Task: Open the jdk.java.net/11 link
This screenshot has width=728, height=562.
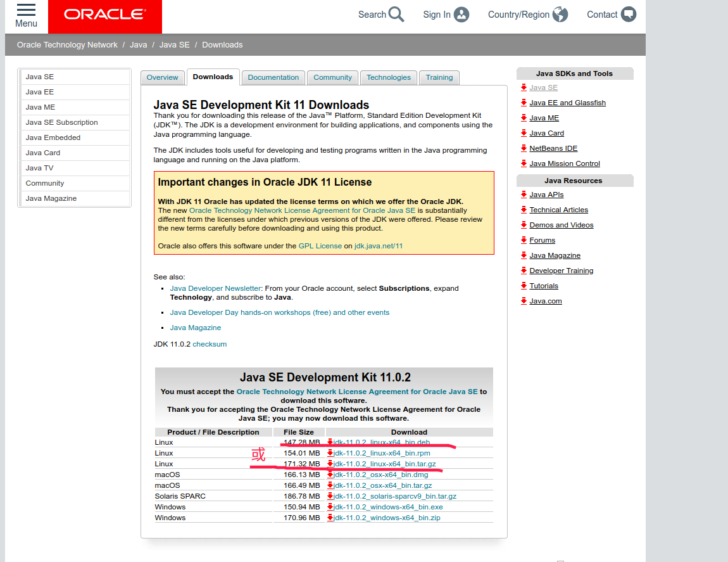Action: coord(379,246)
